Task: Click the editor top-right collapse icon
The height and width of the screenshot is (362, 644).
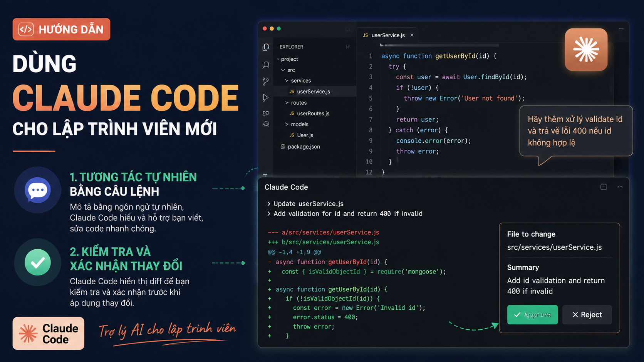Action: point(621,29)
